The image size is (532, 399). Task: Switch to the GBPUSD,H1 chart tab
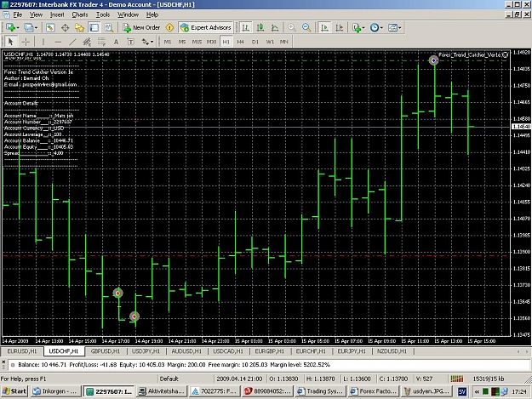coord(106,351)
